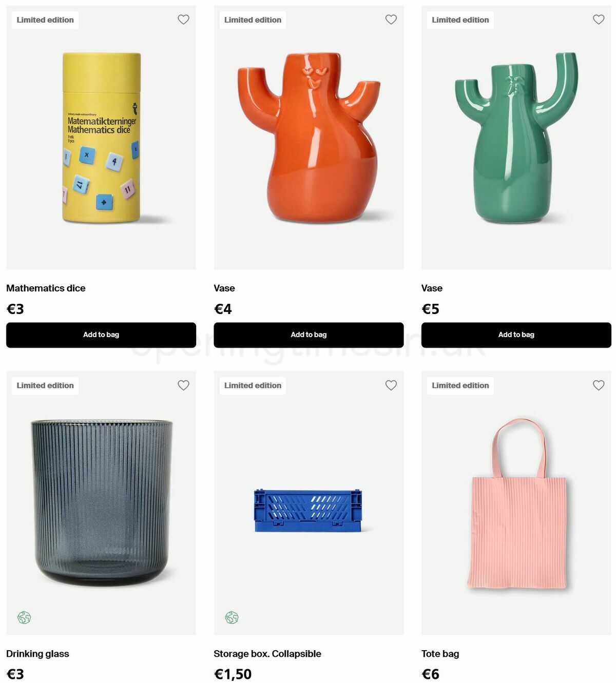Open Tote bag product title link

[440, 654]
